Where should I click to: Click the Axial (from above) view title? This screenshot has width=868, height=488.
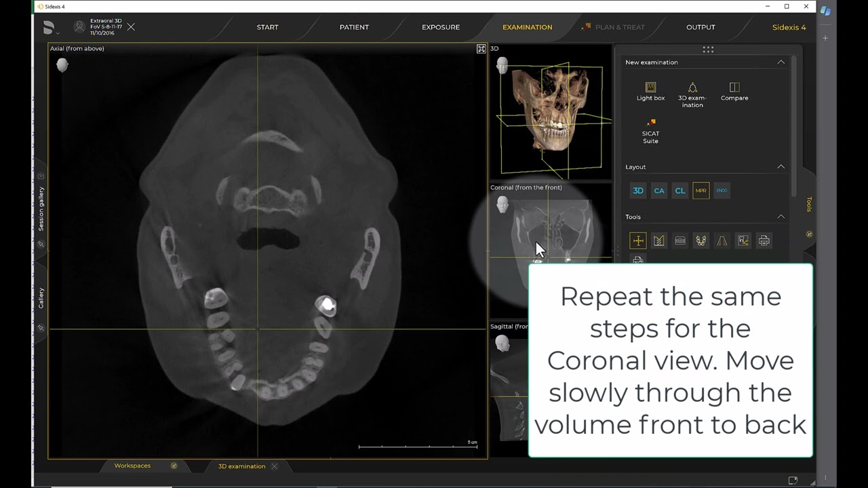(x=77, y=49)
